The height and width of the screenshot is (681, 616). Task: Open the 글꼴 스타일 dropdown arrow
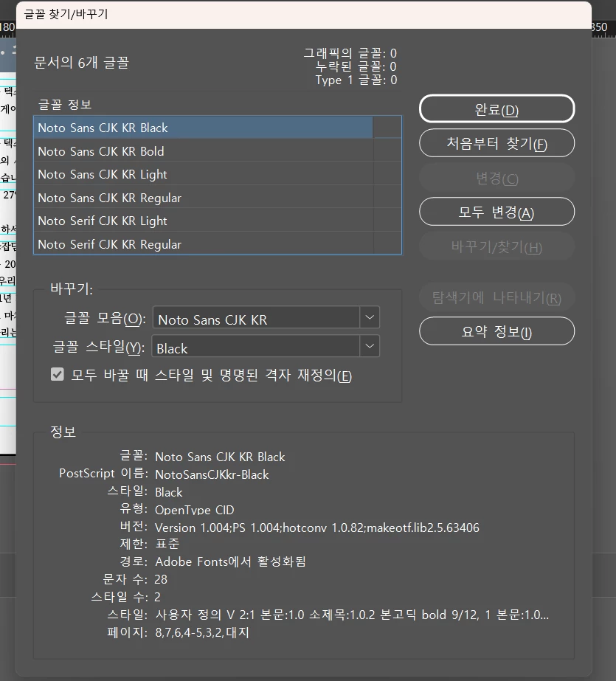point(370,346)
